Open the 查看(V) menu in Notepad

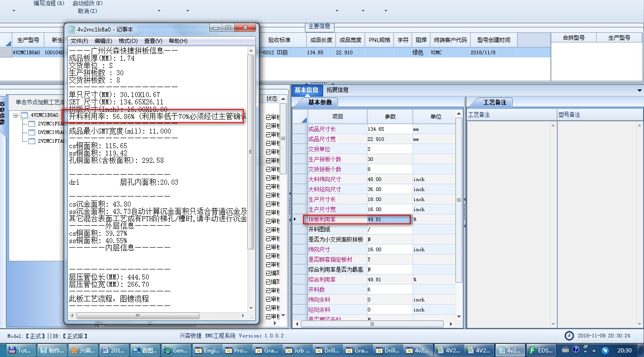pyautogui.click(x=153, y=41)
